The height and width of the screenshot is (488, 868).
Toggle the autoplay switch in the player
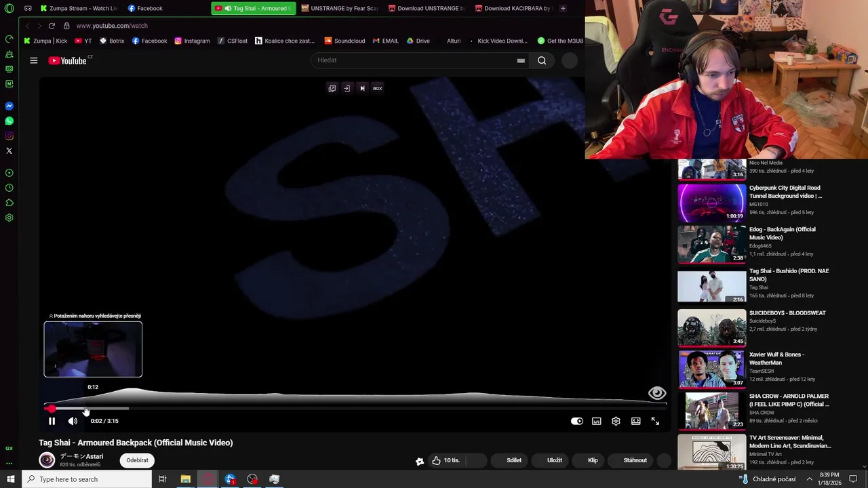576,421
